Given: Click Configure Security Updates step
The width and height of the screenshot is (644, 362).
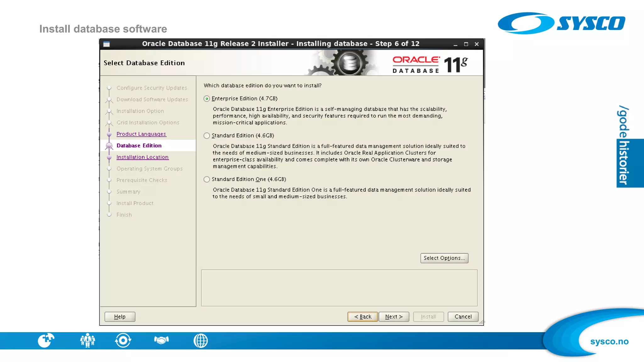Looking at the screenshot, I should [152, 88].
